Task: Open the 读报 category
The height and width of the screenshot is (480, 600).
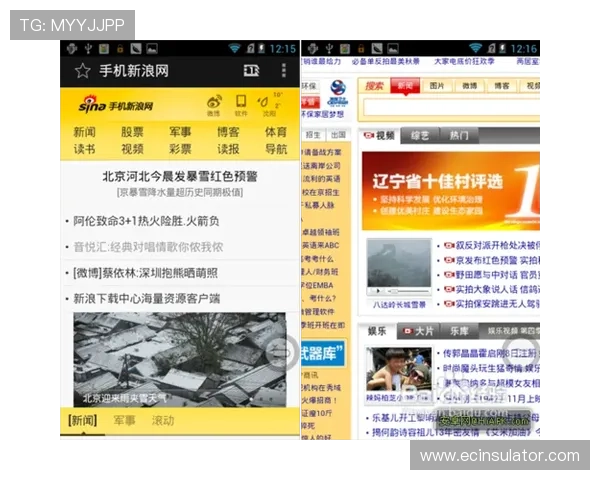Action: [228, 149]
